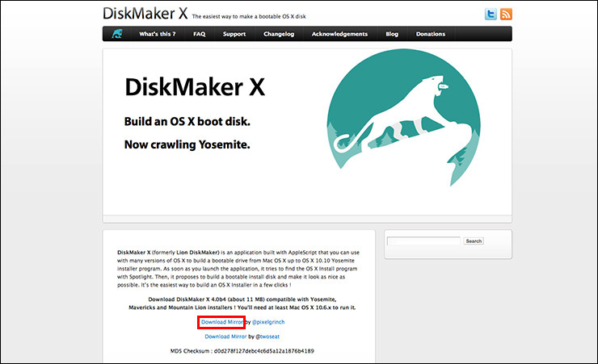
Task: Click the Search button
Action: 474,241
